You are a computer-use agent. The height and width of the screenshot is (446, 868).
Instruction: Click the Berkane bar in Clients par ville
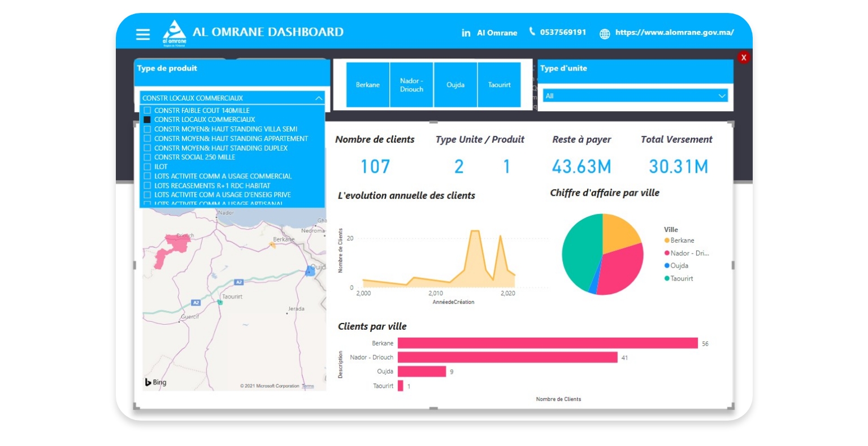[547, 343]
